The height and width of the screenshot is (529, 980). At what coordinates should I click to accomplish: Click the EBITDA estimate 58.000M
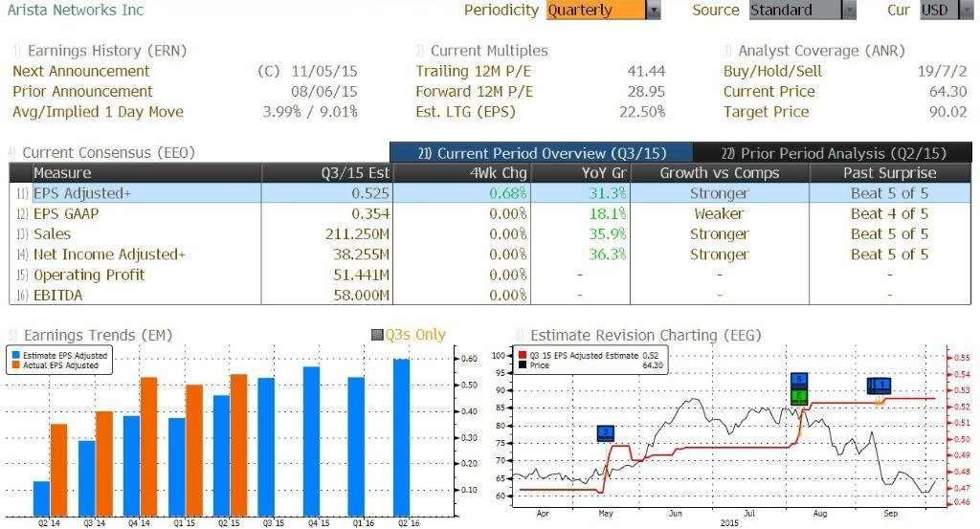(361, 296)
